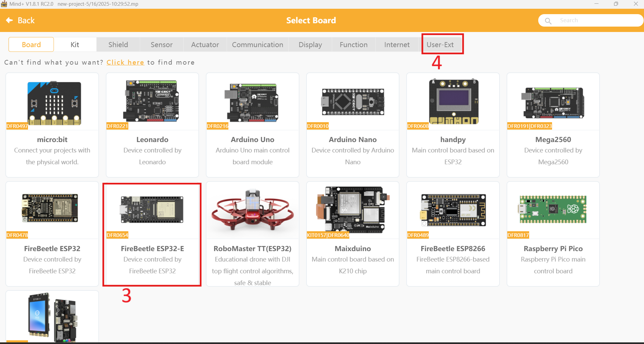This screenshot has height=344, width=644.
Task: Select the micro:bit board image
Action: 54,103
